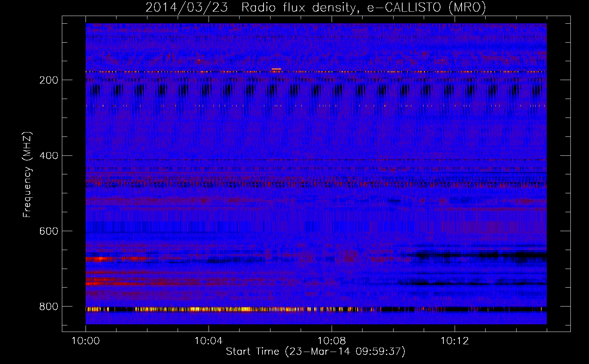Click the 10:00 time tick label

click(x=86, y=341)
